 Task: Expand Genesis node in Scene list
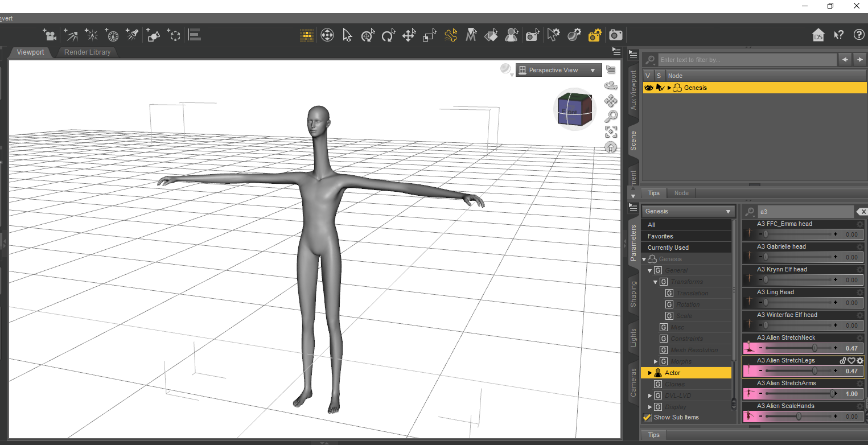point(669,88)
